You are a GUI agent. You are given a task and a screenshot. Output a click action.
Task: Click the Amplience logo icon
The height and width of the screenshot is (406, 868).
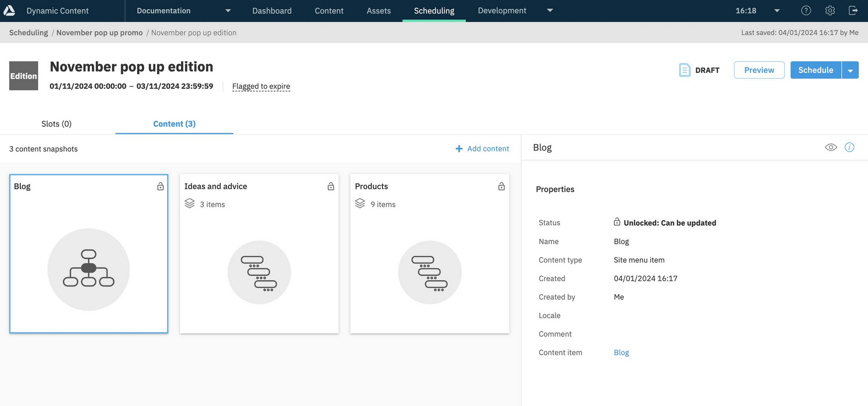point(9,11)
